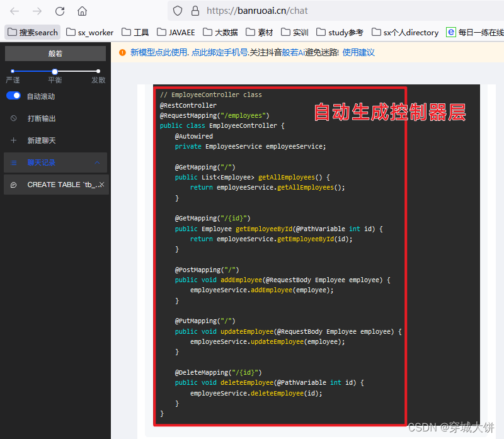Open the sx_worker bookmark folder
Image resolution: width=504 pixels, height=439 pixels.
pos(89,33)
